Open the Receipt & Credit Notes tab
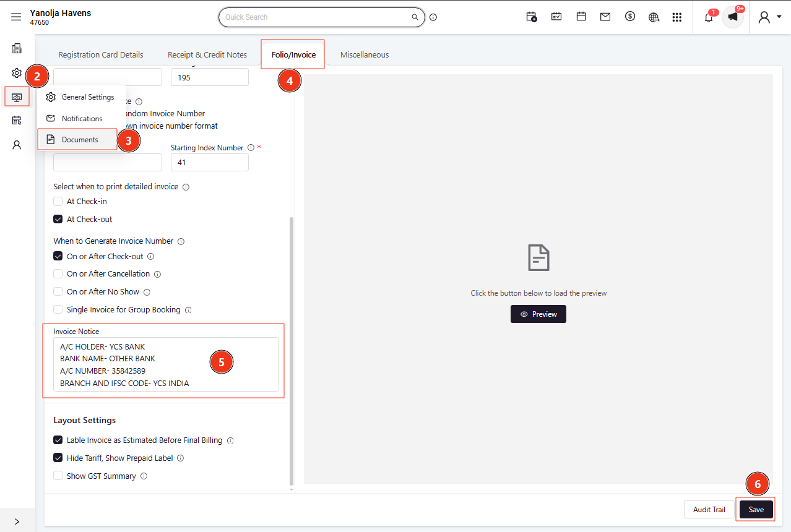Image resolution: width=791 pixels, height=532 pixels. (207, 54)
